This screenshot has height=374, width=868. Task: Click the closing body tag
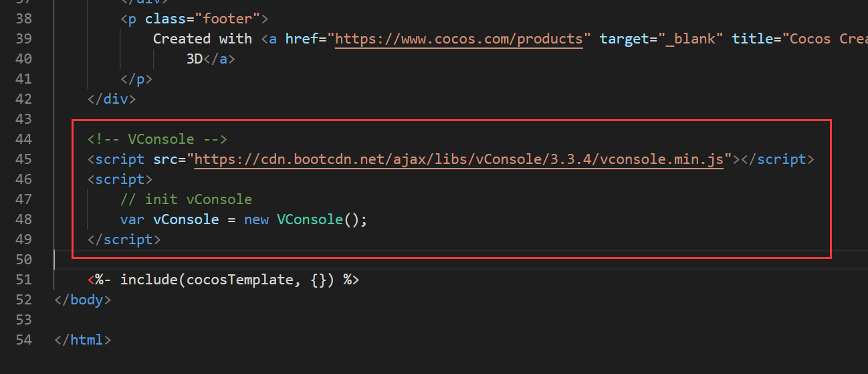(x=82, y=300)
